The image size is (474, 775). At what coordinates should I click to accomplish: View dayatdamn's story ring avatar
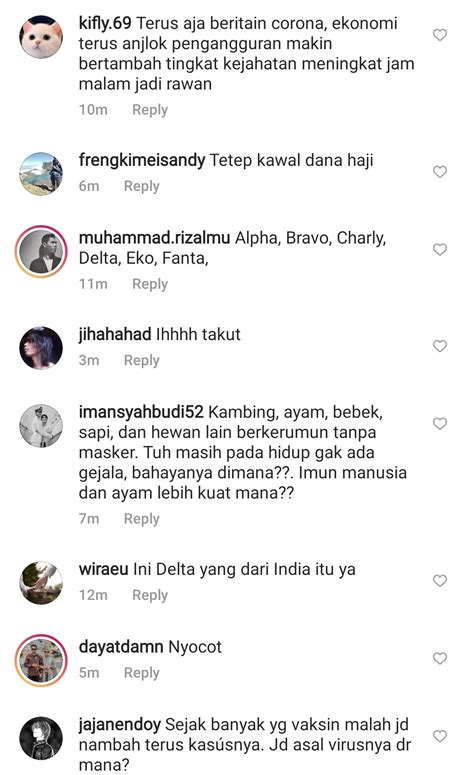(41, 660)
